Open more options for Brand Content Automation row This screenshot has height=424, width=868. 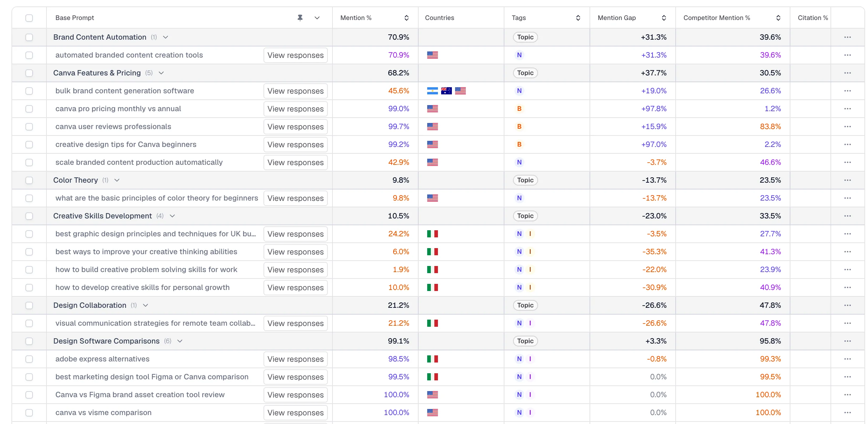[x=847, y=37]
